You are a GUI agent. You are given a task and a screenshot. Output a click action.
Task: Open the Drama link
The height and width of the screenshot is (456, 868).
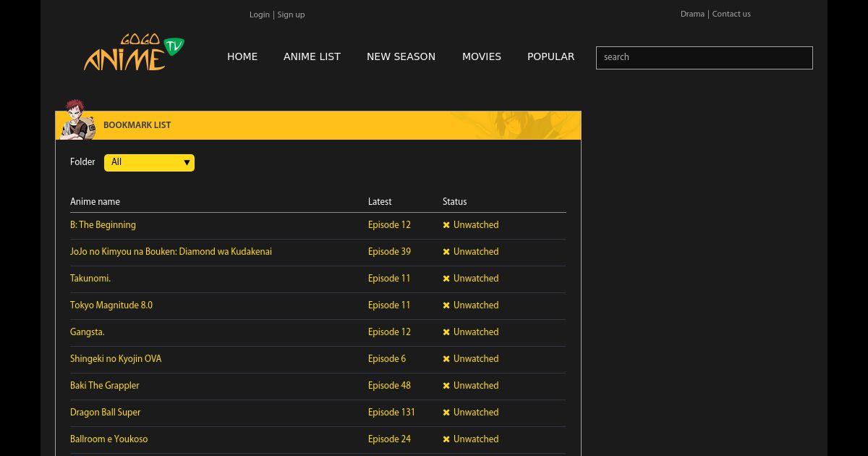click(692, 14)
